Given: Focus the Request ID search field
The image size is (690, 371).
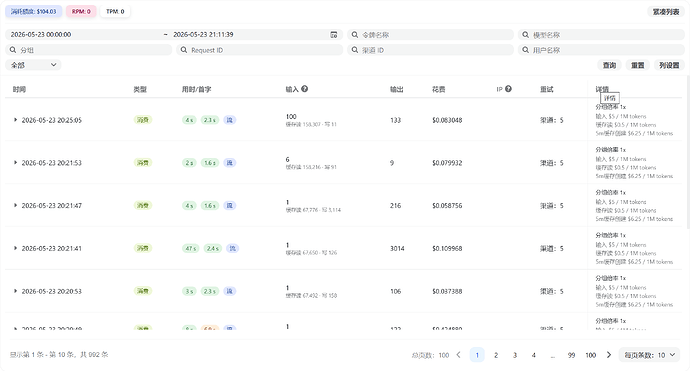Looking at the screenshot, I should [x=260, y=50].
